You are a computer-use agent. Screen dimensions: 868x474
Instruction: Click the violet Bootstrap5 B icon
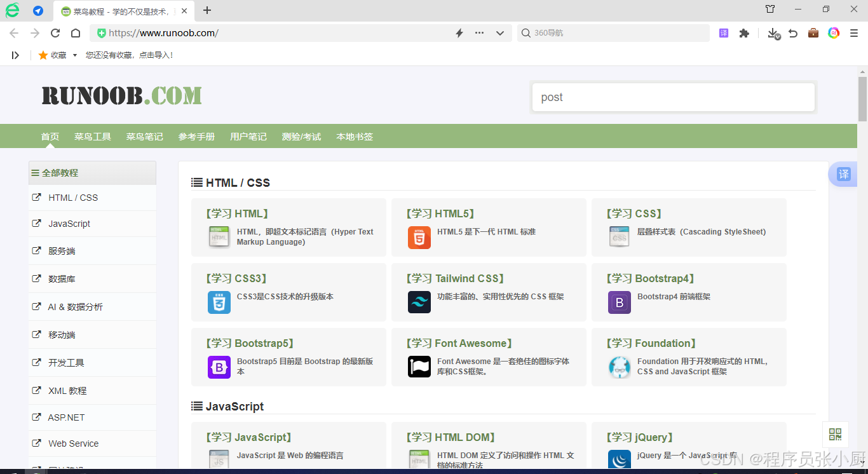pyautogui.click(x=219, y=367)
